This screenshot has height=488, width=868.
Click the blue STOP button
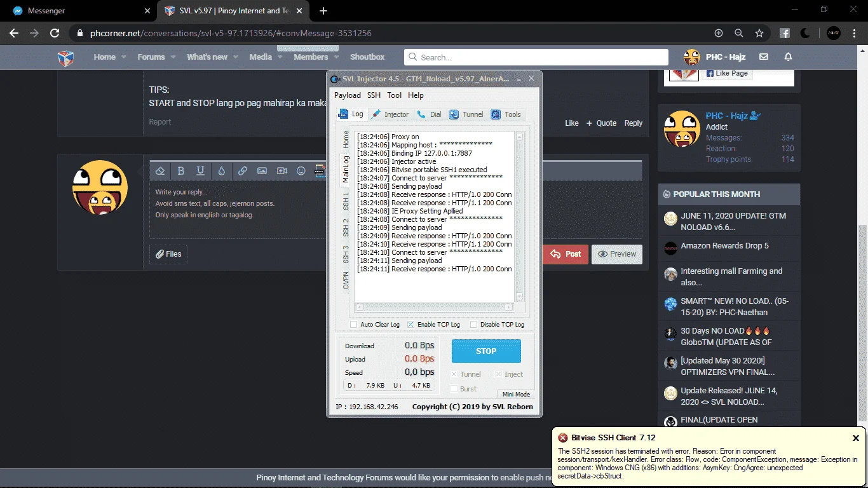tap(486, 351)
